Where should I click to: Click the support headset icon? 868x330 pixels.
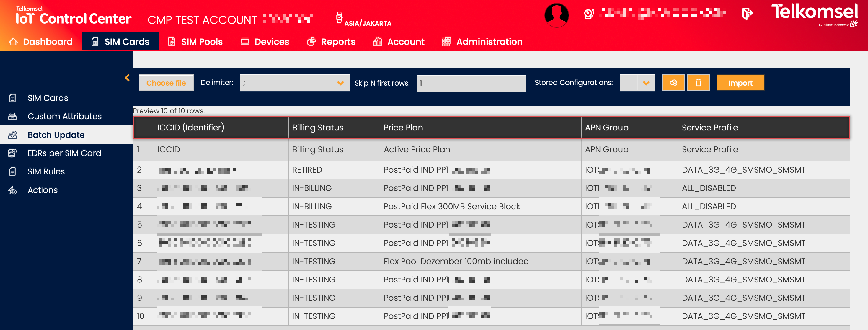(x=589, y=14)
